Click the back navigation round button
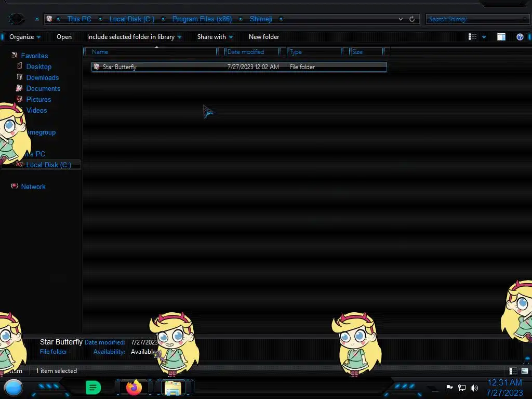Image resolution: width=532 pixels, height=399 pixels. pyautogui.click(x=16, y=19)
